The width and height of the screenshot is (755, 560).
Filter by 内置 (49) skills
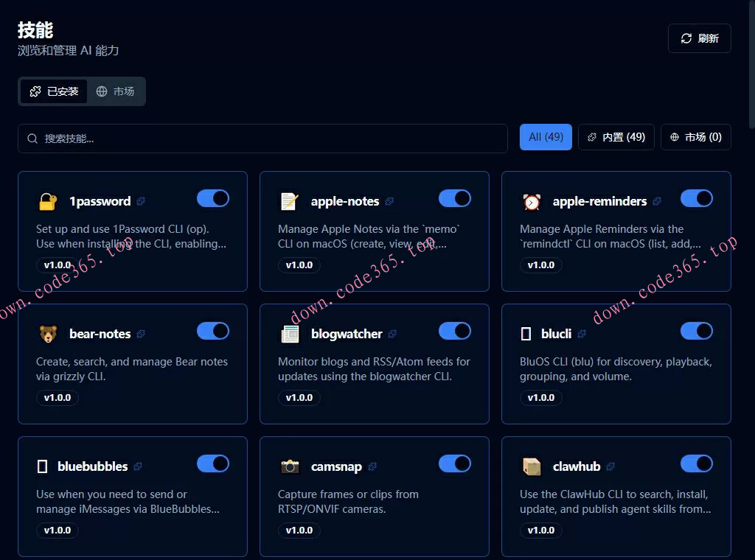coord(616,137)
